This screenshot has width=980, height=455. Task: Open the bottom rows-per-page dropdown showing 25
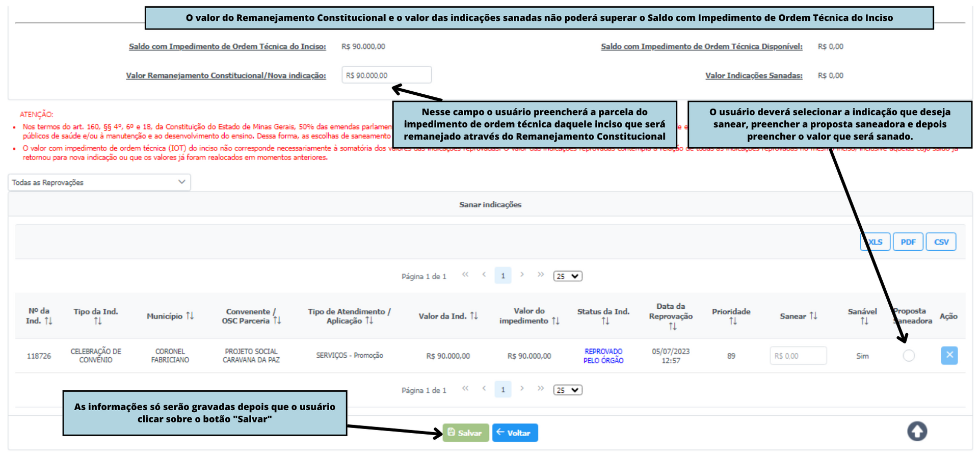tap(568, 390)
